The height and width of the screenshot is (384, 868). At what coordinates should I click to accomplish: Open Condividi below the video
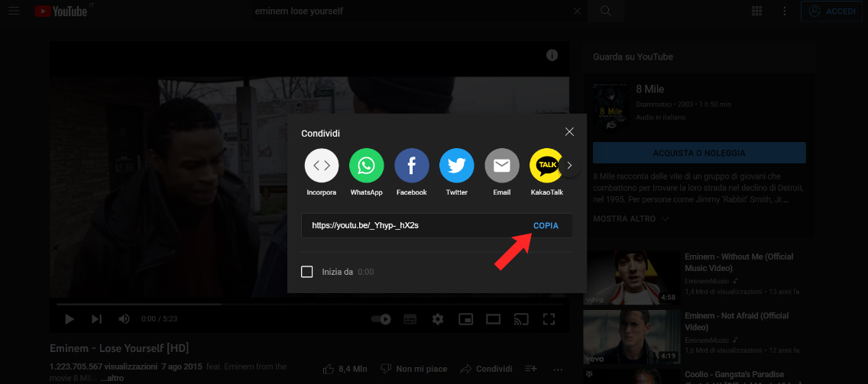click(486, 369)
